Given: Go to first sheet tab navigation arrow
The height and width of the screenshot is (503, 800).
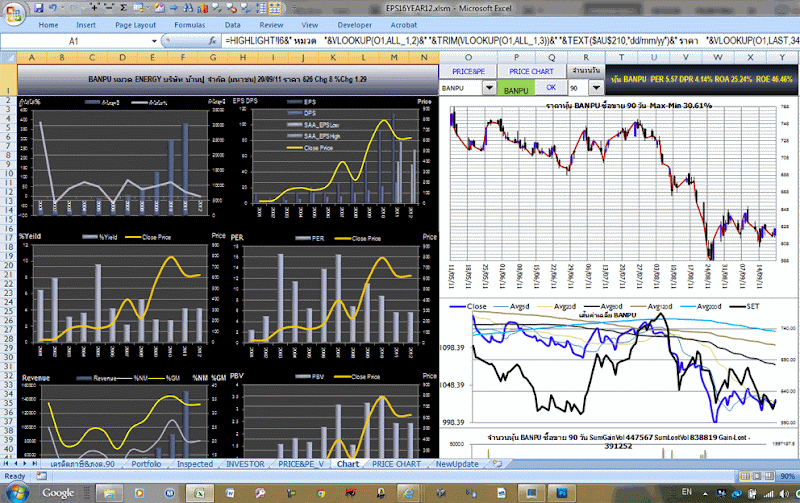Looking at the screenshot, I should pos(6,464).
